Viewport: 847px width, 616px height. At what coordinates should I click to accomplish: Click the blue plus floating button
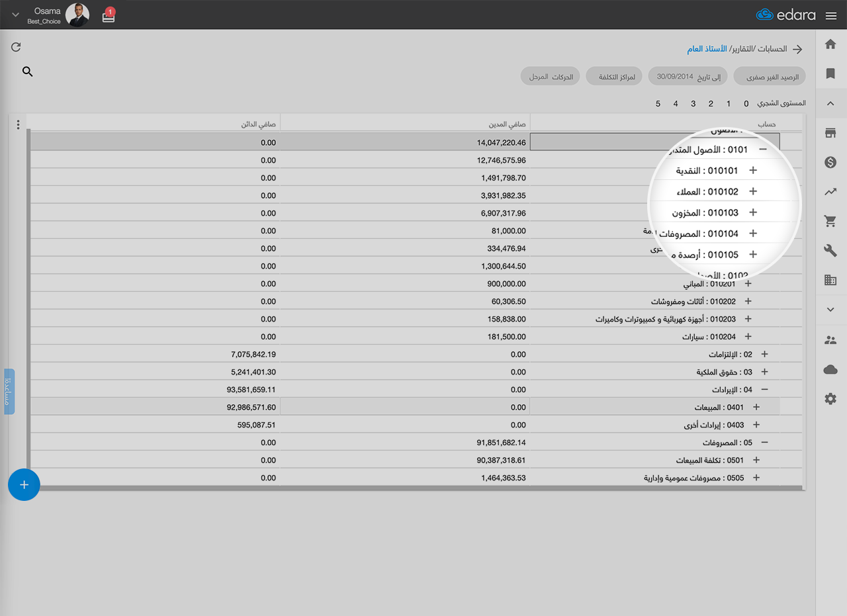coord(24,485)
